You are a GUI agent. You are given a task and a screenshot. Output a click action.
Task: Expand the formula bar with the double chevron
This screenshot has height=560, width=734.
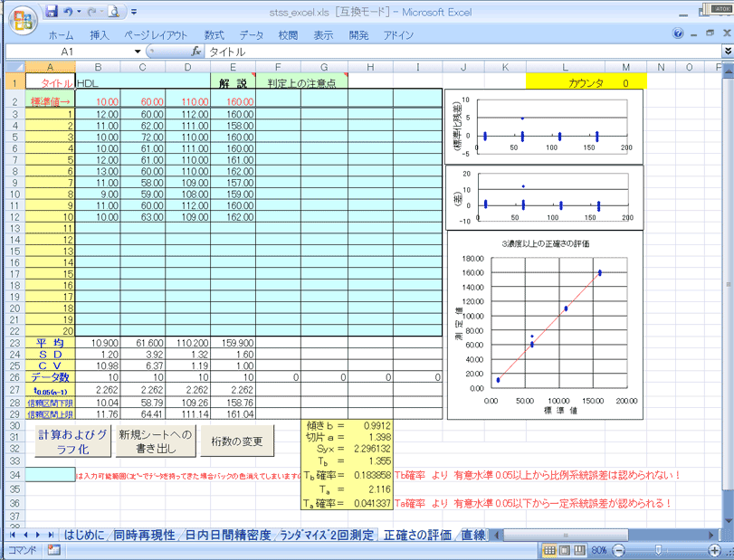coord(728,51)
